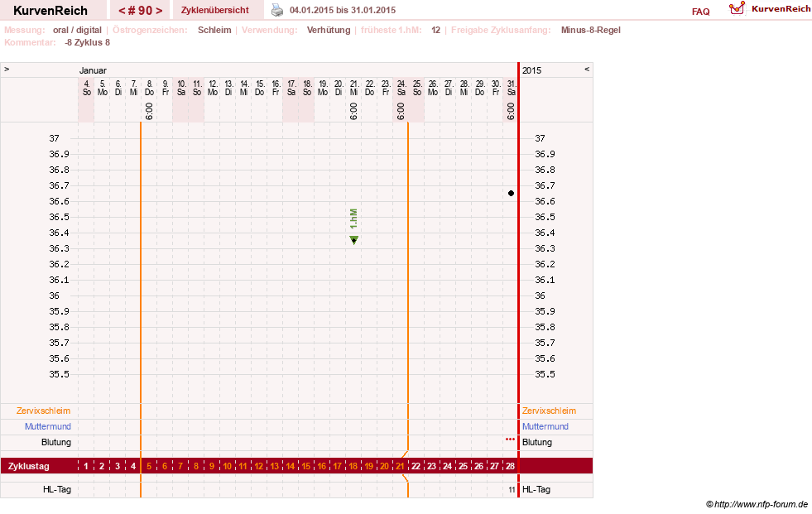
Task: Click the black temperature dot on 31 January
Action: click(x=512, y=193)
